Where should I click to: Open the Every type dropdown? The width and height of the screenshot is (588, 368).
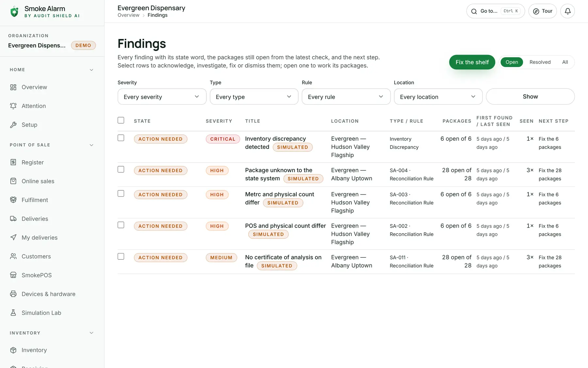[254, 97]
